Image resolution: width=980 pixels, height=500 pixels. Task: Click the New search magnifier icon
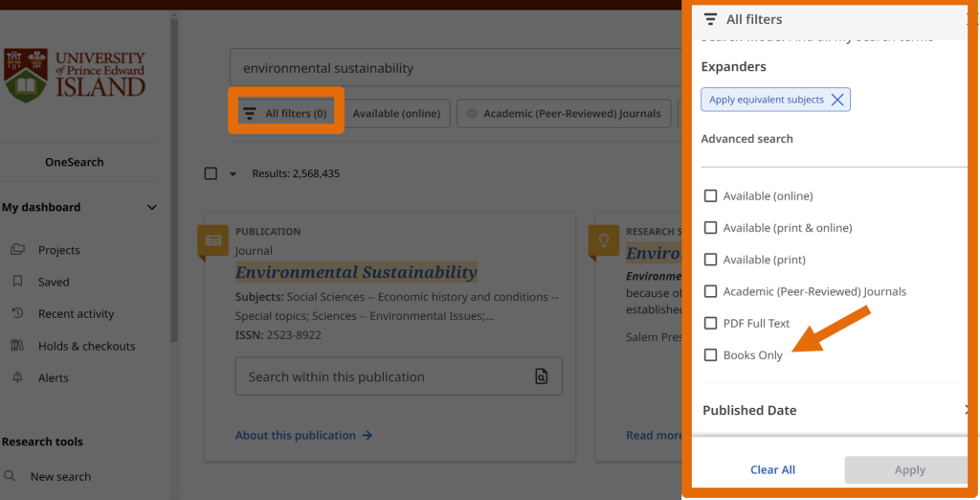[x=10, y=476]
